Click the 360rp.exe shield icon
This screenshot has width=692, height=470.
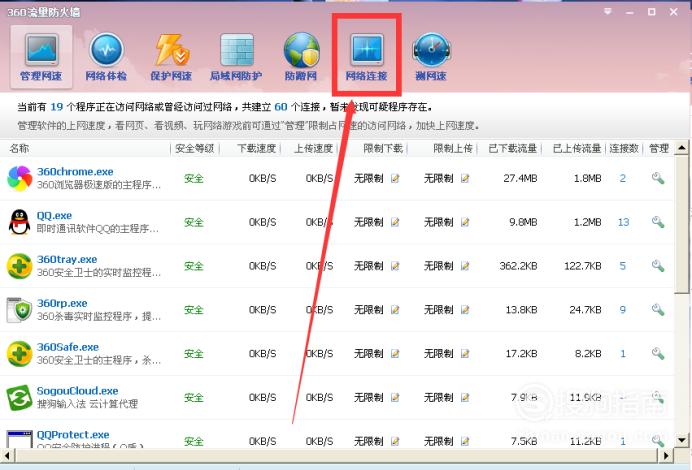(19, 309)
